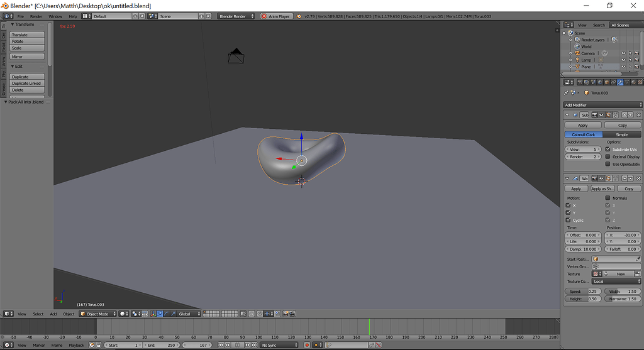Open the Blender Render engine dropdown
This screenshot has width=644, height=350.
(x=236, y=16)
